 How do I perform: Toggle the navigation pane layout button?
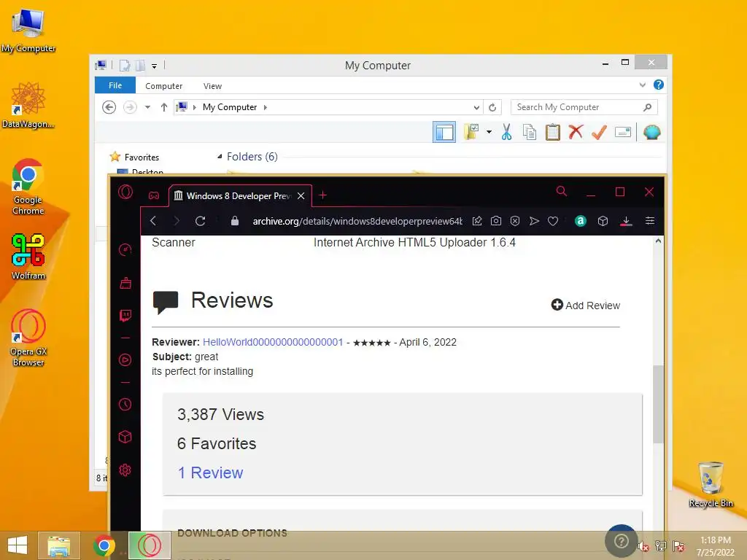(444, 132)
